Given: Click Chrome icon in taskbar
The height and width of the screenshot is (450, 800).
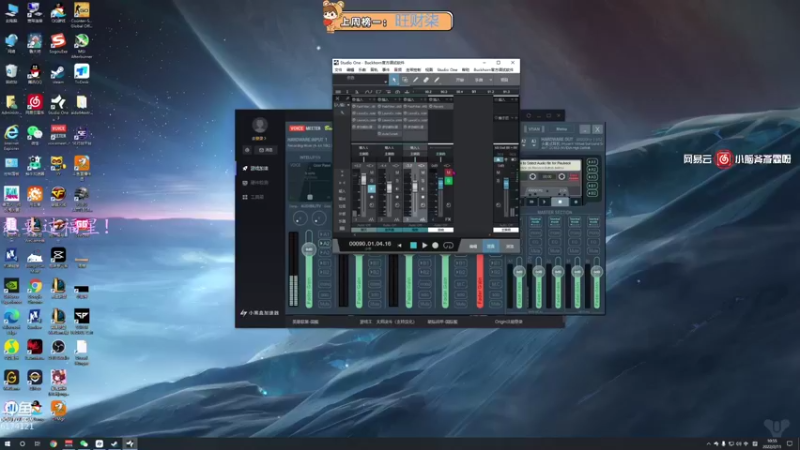Looking at the screenshot, I should tap(53, 444).
